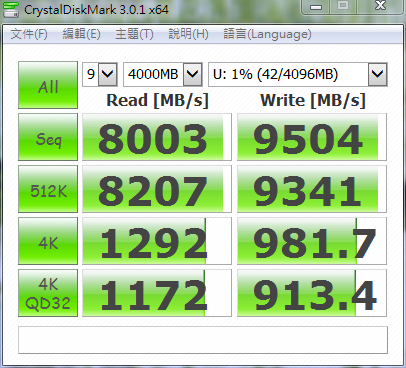Click the empty comment field at bottom
406x368 pixels.
click(x=203, y=340)
